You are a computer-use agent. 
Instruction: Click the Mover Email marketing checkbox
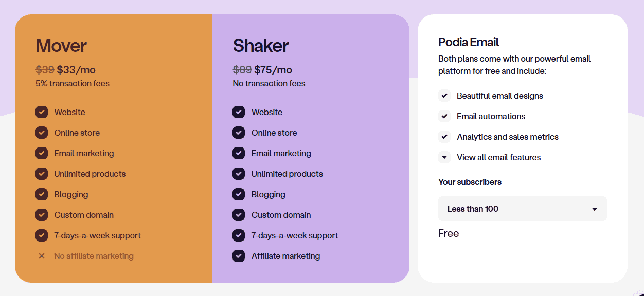pos(42,153)
